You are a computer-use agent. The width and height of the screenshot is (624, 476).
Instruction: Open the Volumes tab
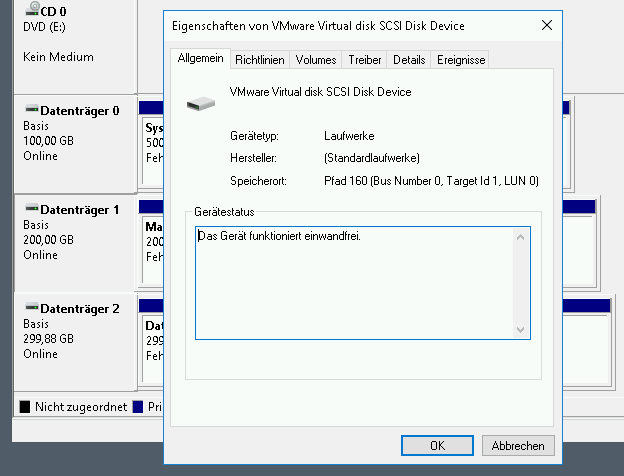tap(316, 60)
